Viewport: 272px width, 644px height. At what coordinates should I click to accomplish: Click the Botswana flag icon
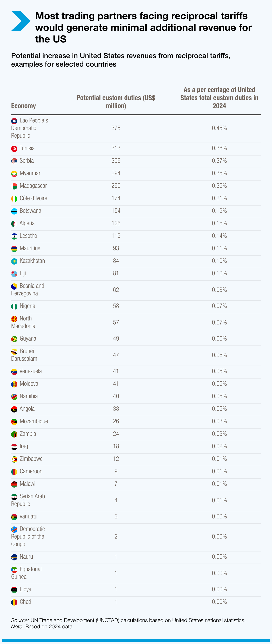tap(14, 211)
